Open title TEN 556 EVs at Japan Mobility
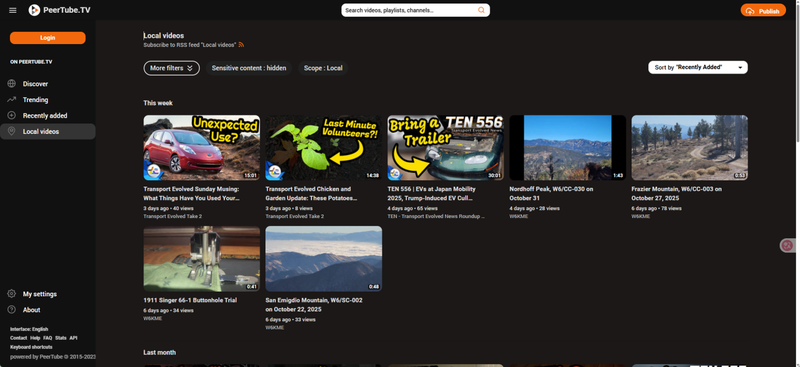Screen dimensions: 800x367 pyautogui.click(x=432, y=193)
